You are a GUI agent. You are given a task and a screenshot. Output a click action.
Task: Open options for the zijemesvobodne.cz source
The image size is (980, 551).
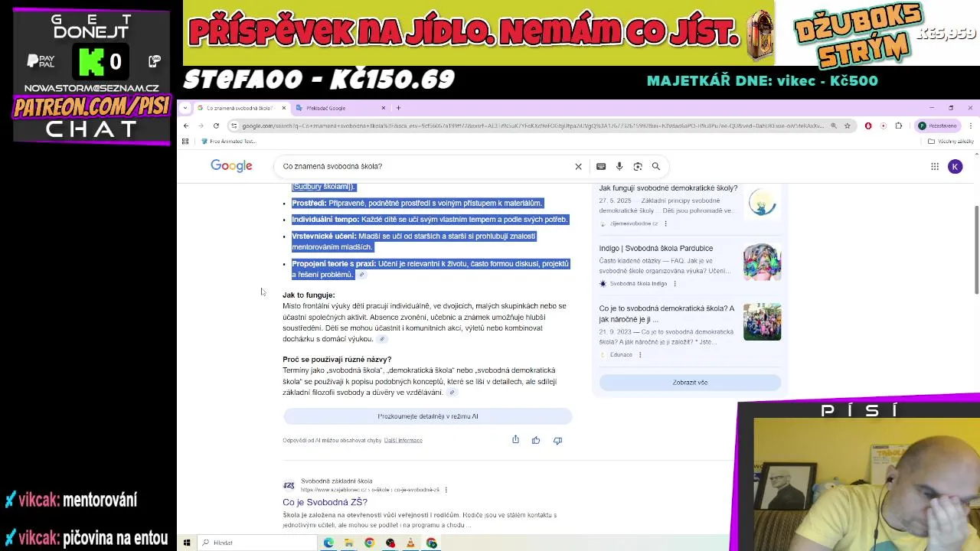[665, 223]
